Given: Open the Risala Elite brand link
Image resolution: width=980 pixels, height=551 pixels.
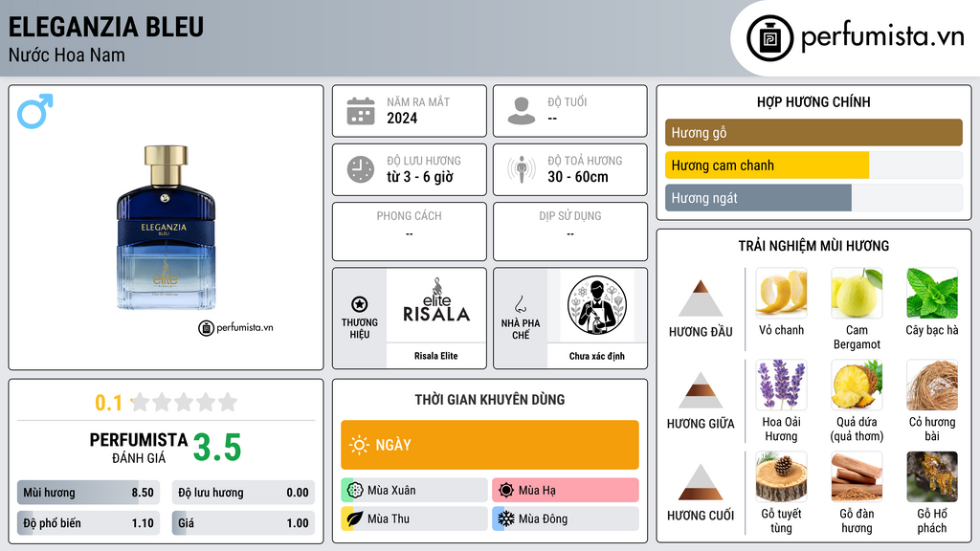Looking at the screenshot, I should 436,356.
